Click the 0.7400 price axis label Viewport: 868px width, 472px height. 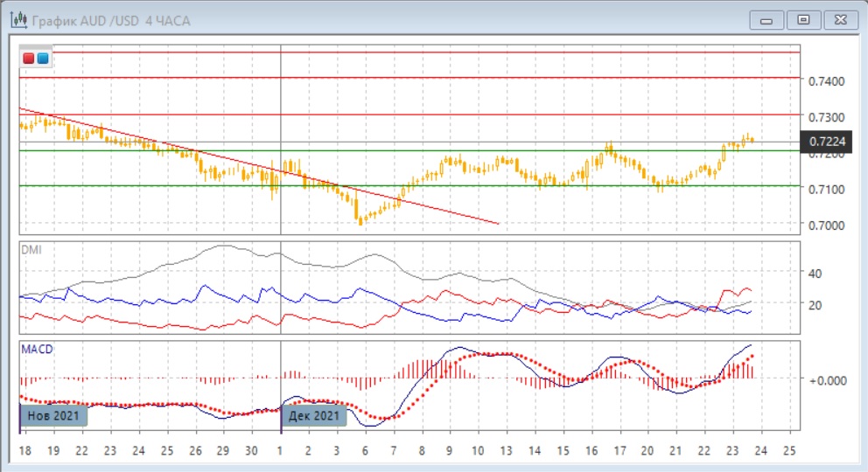pyautogui.click(x=827, y=81)
